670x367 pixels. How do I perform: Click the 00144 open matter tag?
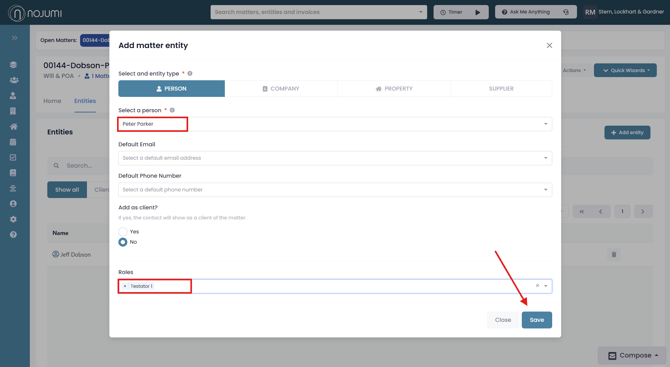point(94,40)
